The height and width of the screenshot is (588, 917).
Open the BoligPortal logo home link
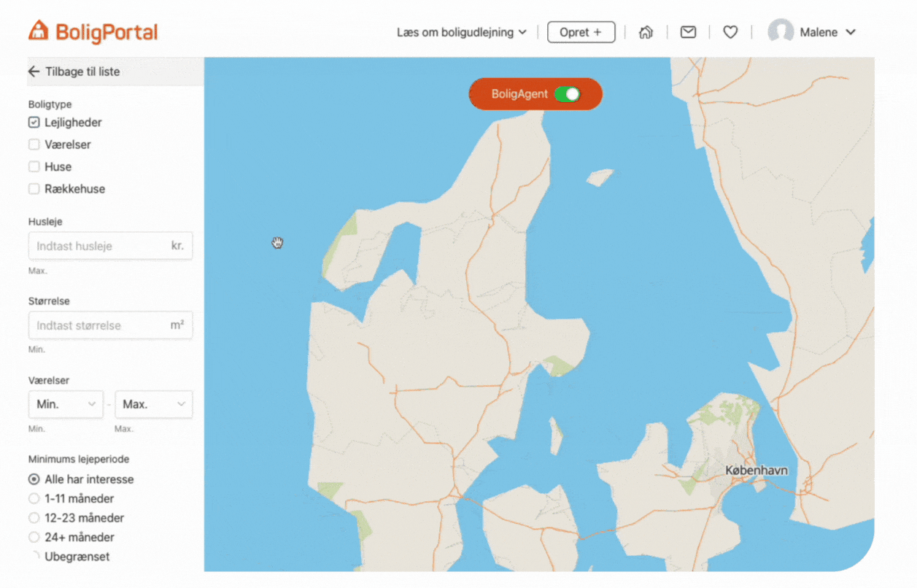tap(93, 32)
